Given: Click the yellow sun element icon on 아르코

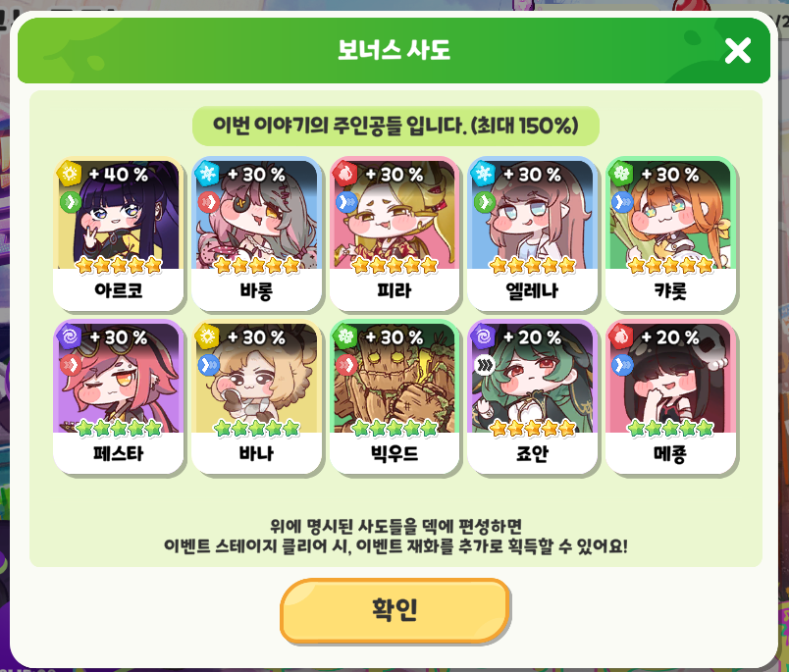Looking at the screenshot, I should [70, 174].
